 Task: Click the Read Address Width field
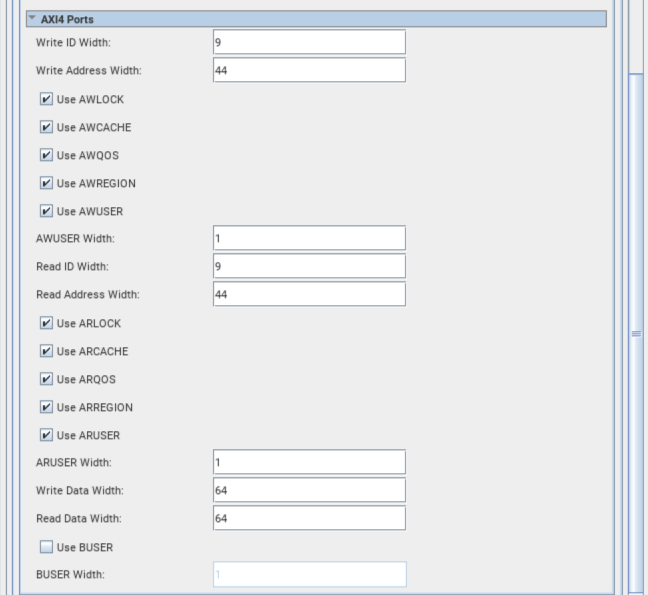[309, 294]
